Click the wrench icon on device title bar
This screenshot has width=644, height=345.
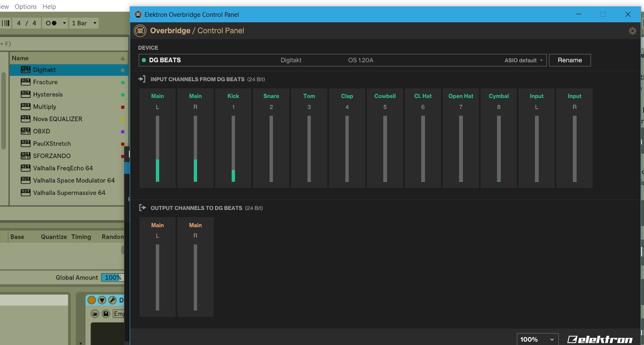click(x=112, y=300)
